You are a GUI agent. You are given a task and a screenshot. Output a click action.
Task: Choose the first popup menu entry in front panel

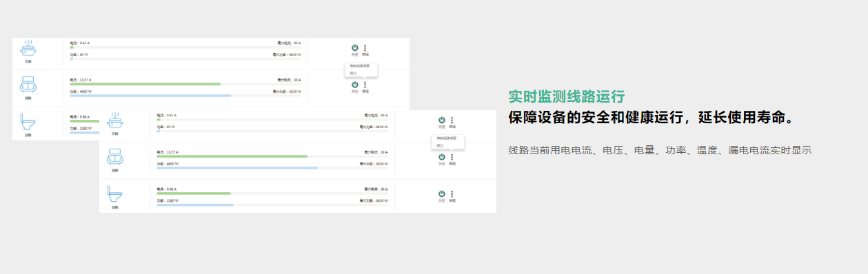[446, 138]
